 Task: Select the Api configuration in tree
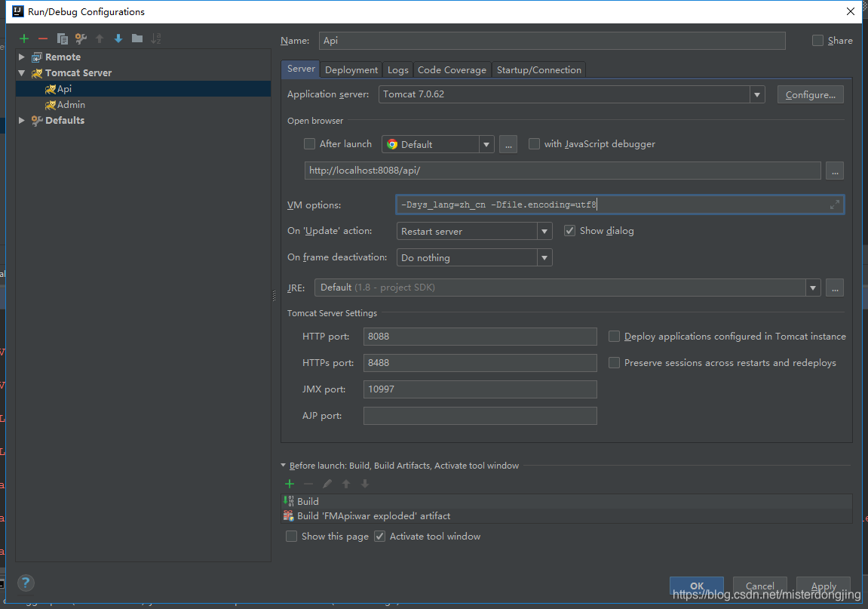tap(143, 88)
